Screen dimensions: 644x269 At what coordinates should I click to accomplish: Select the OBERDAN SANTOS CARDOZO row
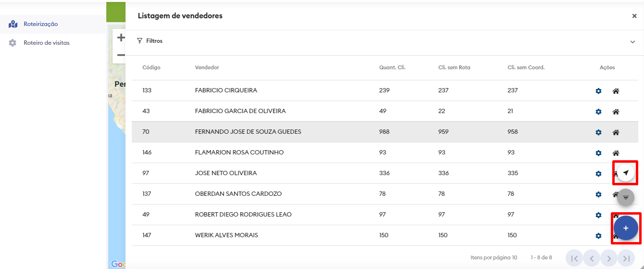pos(238,194)
